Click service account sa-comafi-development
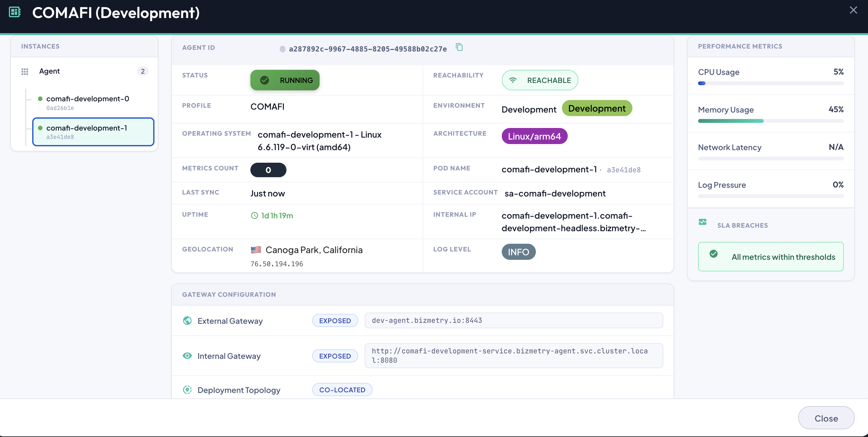 555,194
